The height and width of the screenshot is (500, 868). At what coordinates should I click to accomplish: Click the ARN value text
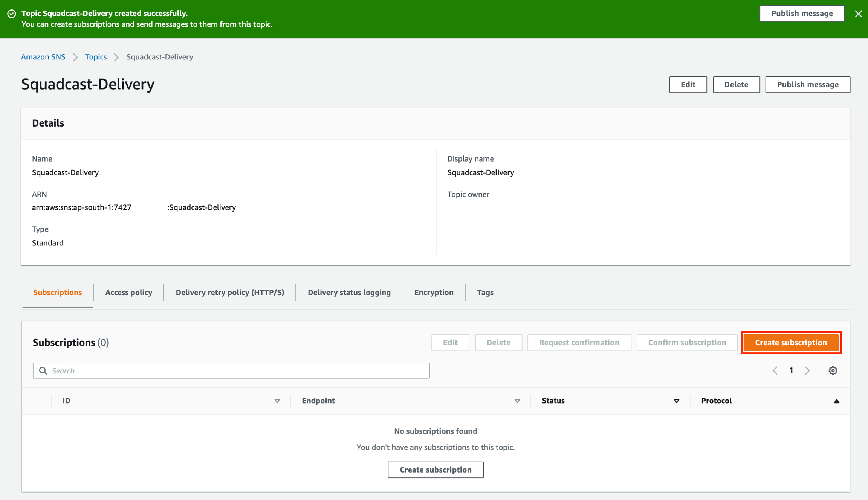tap(134, 207)
